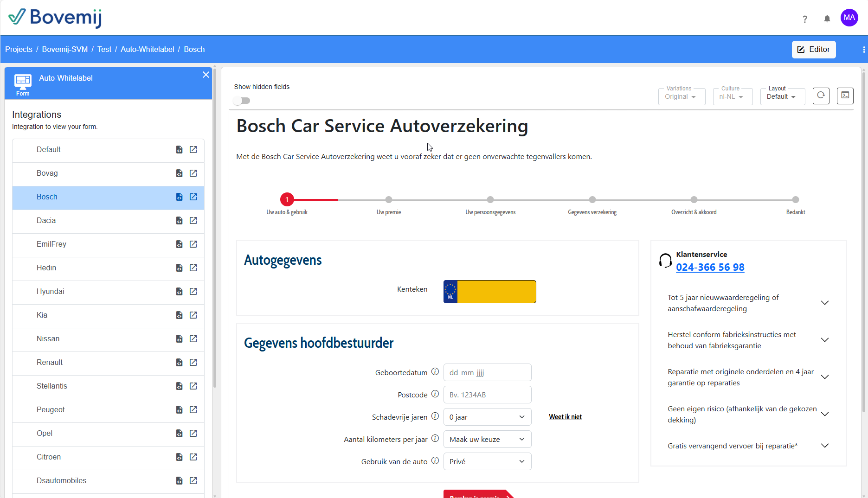Close the Auto-Whitelabel panel

coord(206,75)
